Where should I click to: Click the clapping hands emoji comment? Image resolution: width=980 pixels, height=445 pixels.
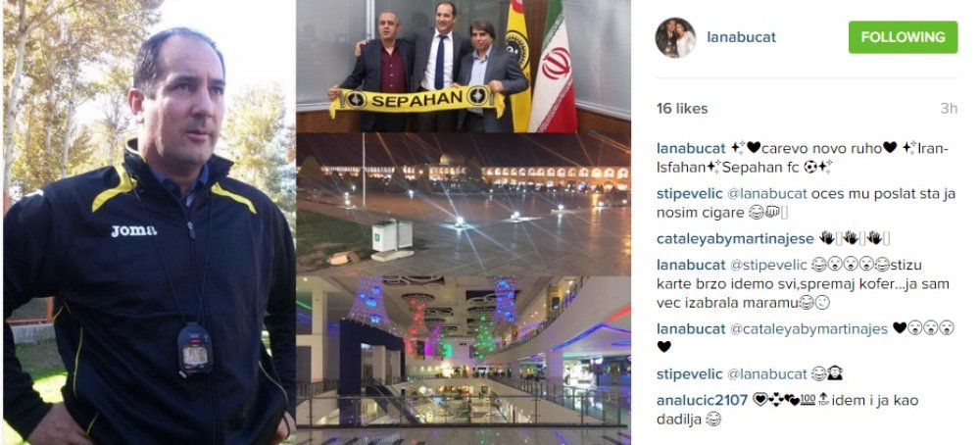pyautogui.click(x=855, y=238)
